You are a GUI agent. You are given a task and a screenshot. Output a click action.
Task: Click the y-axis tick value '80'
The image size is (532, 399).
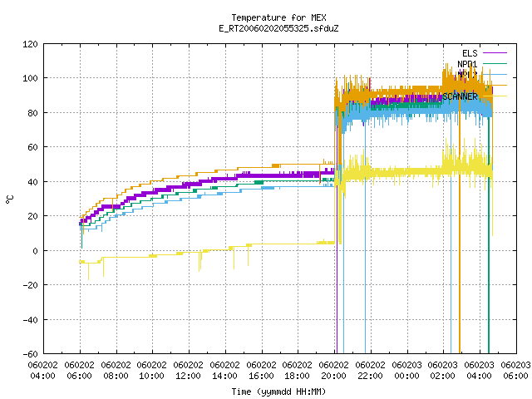coord(32,113)
